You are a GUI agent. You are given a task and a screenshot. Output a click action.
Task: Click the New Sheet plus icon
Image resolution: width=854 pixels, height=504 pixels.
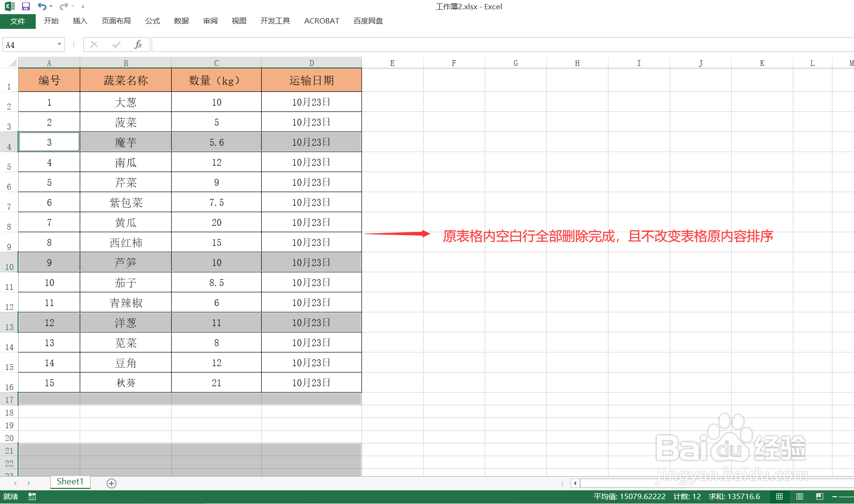tap(112, 483)
